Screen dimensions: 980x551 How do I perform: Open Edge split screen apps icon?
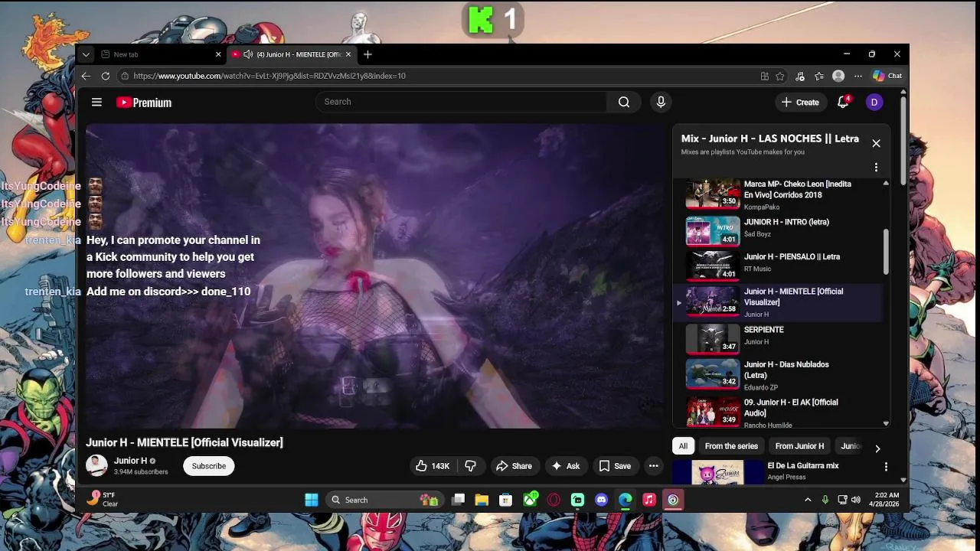764,76
